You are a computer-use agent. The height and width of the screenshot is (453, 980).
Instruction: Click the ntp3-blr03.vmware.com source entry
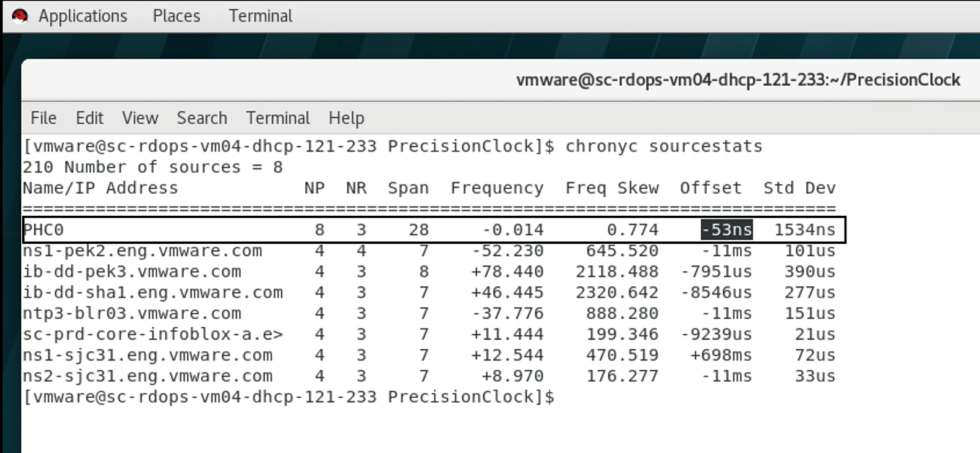pyautogui.click(x=132, y=313)
